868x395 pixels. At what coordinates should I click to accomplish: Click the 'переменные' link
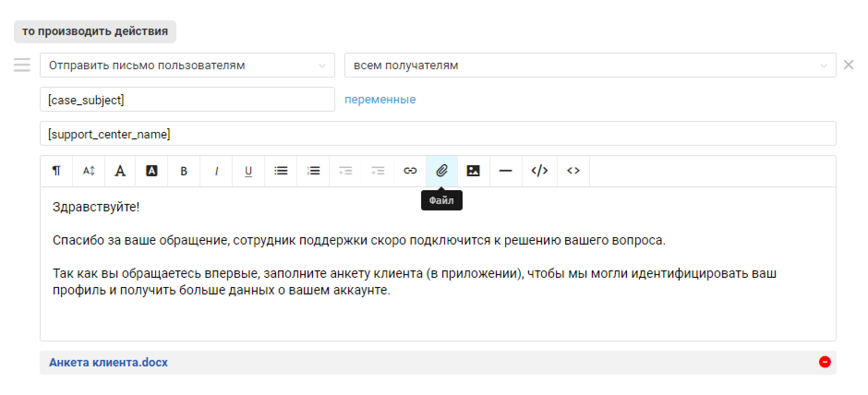click(380, 99)
